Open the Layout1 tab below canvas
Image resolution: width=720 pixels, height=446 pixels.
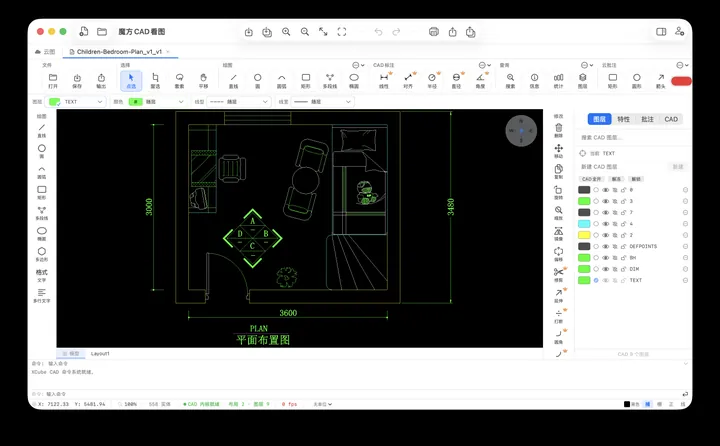100,354
